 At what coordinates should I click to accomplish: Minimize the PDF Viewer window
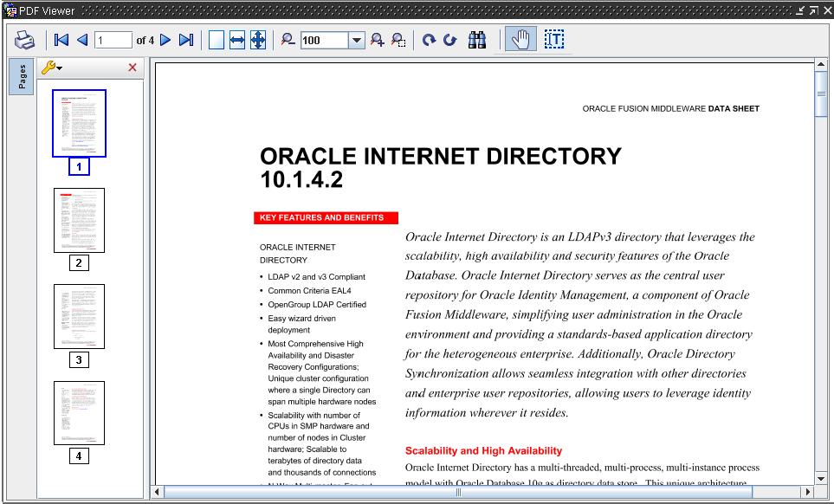pyautogui.click(x=800, y=10)
